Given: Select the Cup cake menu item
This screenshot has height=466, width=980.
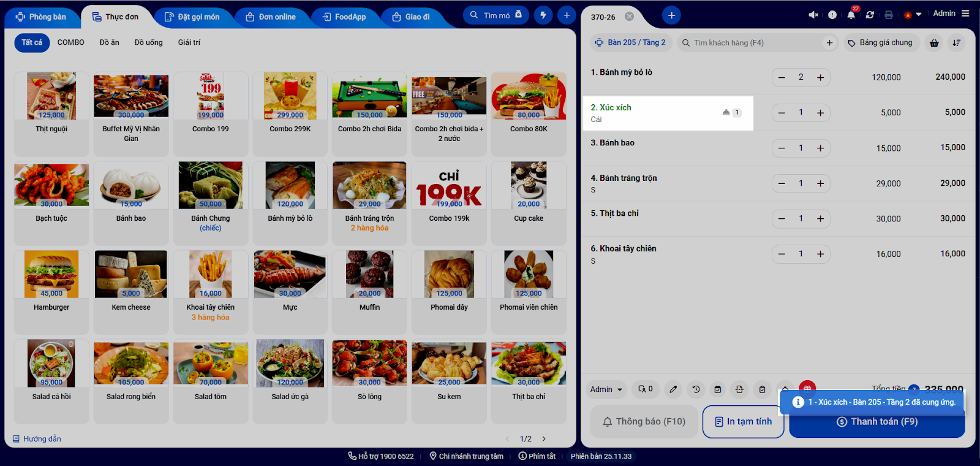Looking at the screenshot, I should [x=529, y=203].
